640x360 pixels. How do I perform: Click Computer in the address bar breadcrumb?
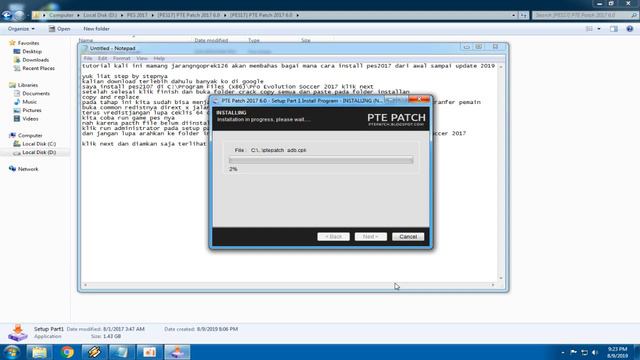click(x=61, y=15)
